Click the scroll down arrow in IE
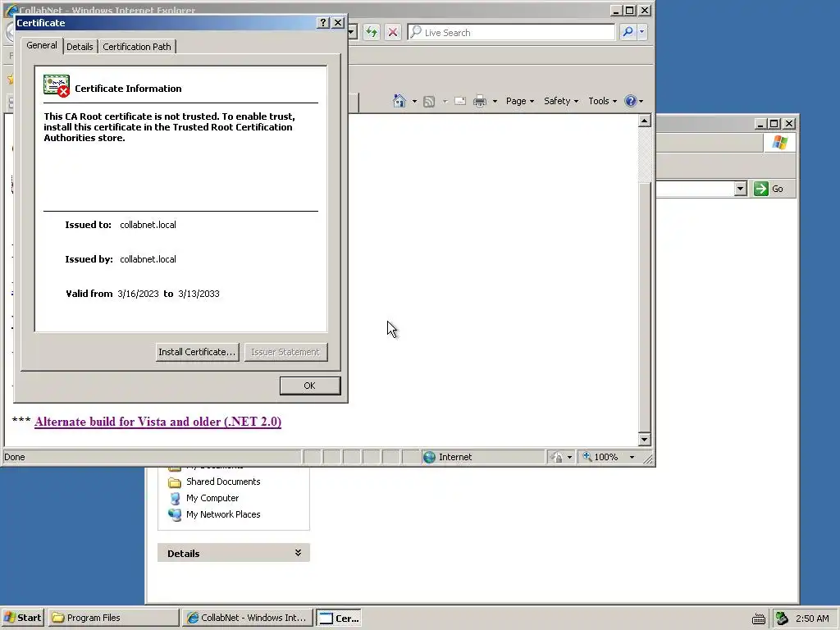The height and width of the screenshot is (630, 840). point(645,440)
